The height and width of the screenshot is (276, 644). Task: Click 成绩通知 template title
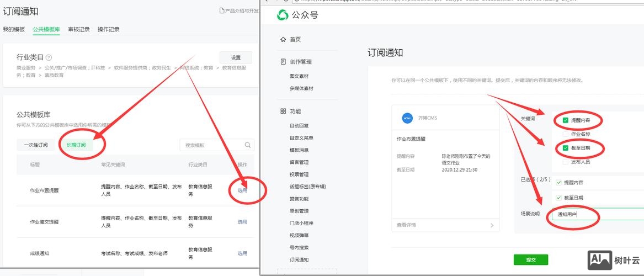pyautogui.click(x=39, y=253)
